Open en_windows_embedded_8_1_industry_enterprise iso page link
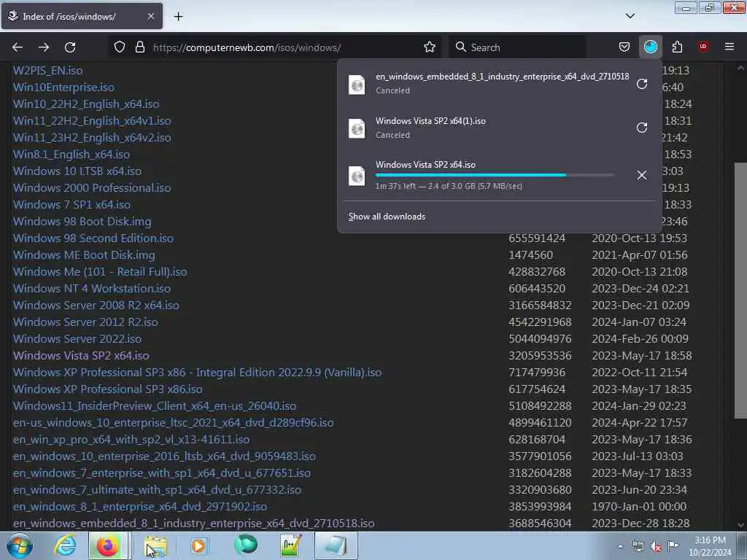This screenshot has width=747, height=560. coord(193,523)
